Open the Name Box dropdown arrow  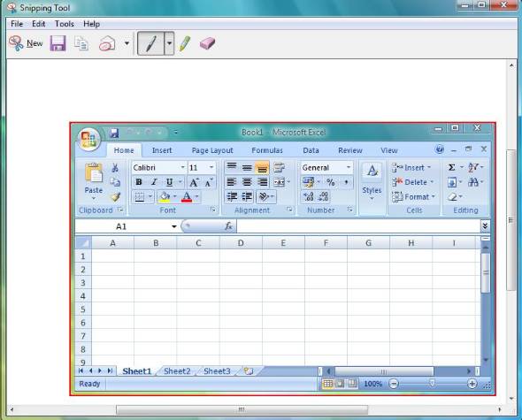[x=173, y=226]
